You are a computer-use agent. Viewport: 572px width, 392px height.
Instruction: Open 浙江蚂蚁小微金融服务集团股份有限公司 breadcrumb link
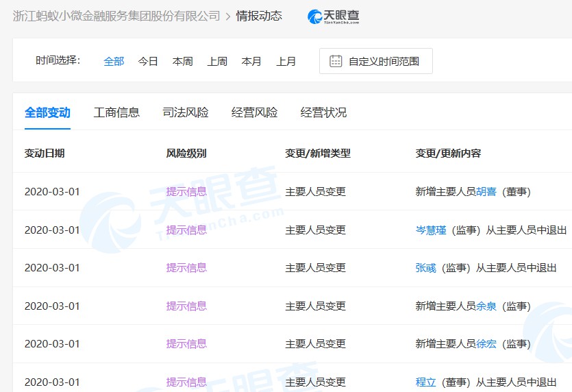(x=116, y=16)
